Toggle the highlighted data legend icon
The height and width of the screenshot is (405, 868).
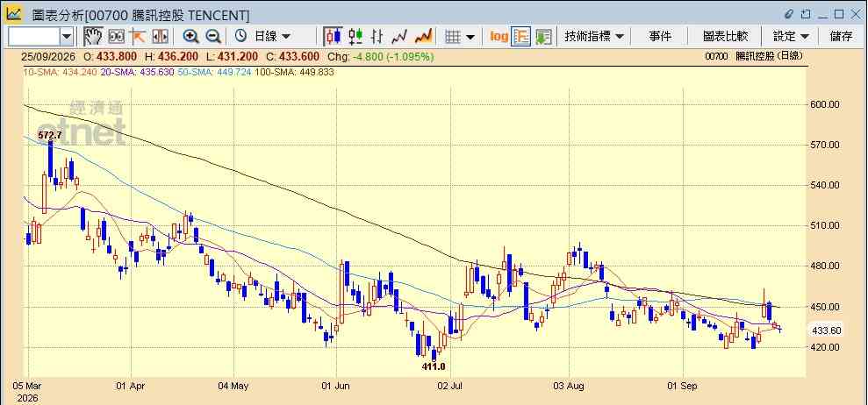click(x=521, y=37)
